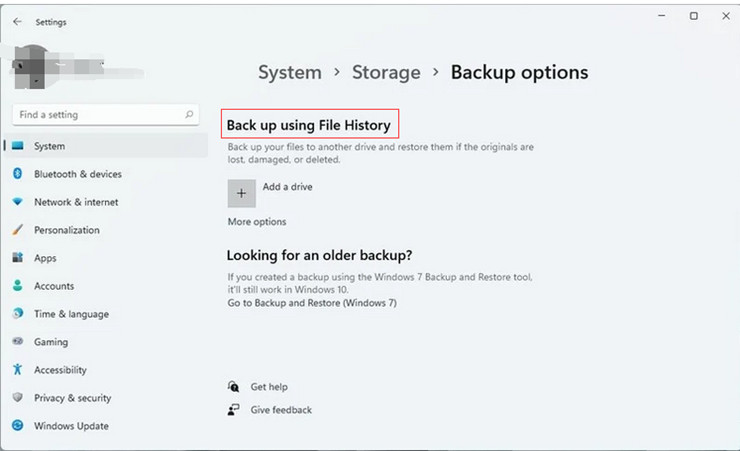This screenshot has width=740, height=451.
Task: Click the Accessibility figure icon
Action: click(x=18, y=369)
